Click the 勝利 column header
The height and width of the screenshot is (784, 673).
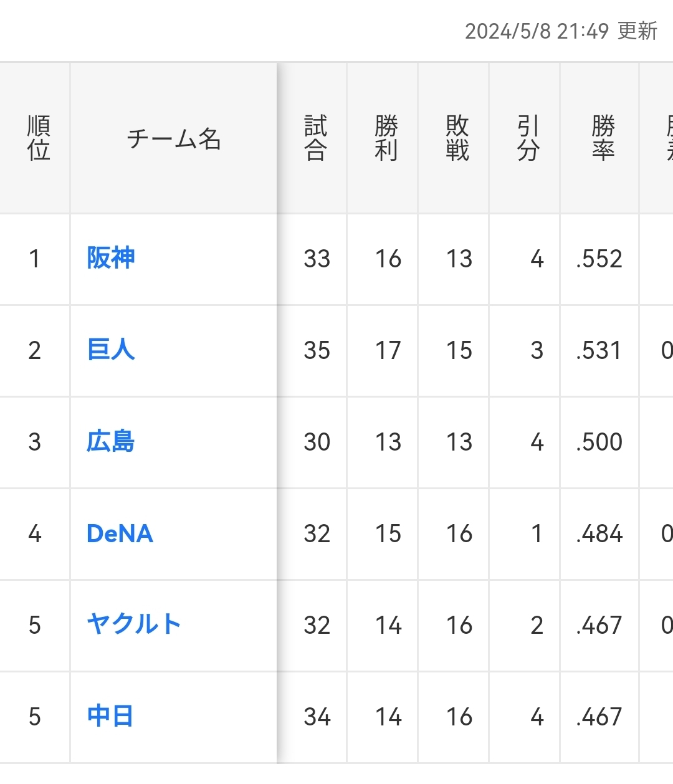pos(386,138)
